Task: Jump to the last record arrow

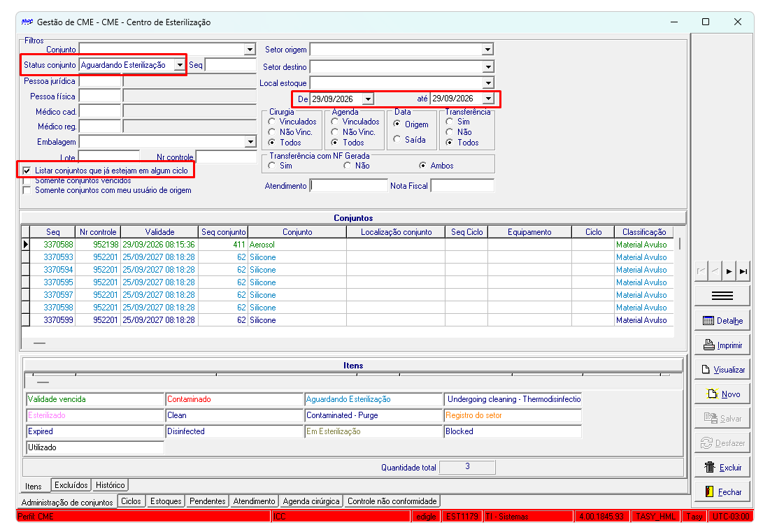Action: 743,272
